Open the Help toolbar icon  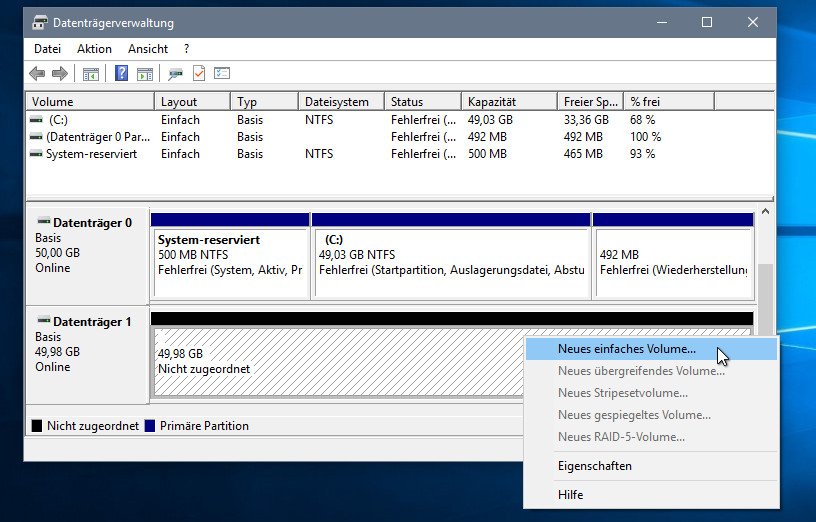pyautogui.click(x=121, y=73)
